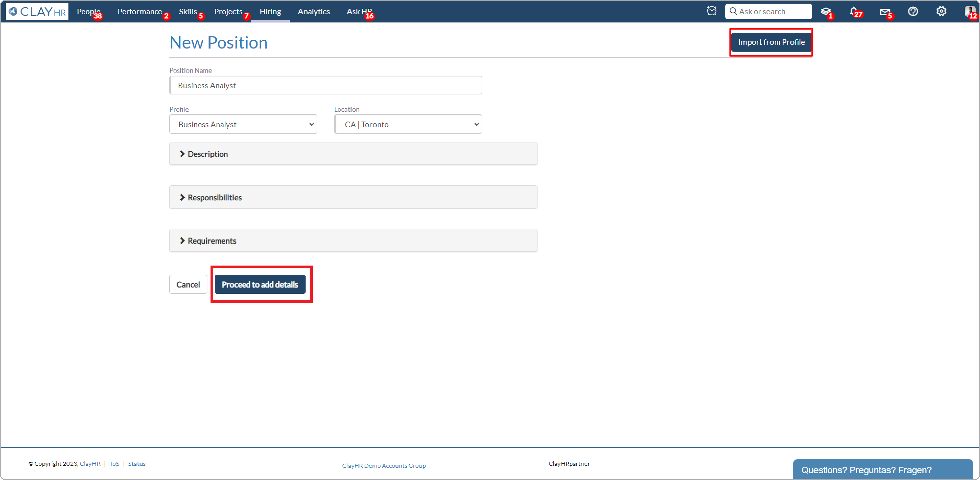Click Proceed to add details
Screen dimensions: 980x480
tap(260, 284)
